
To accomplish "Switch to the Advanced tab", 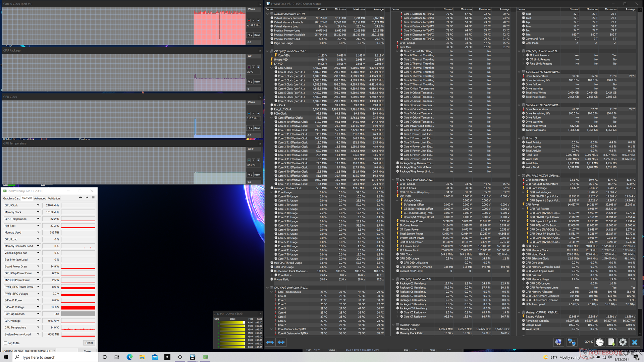I will (40, 198).
